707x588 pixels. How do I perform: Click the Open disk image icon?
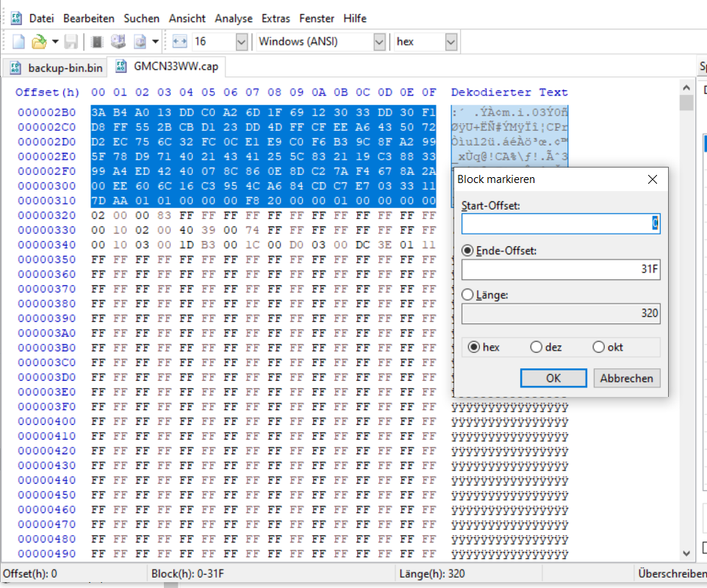pos(140,42)
